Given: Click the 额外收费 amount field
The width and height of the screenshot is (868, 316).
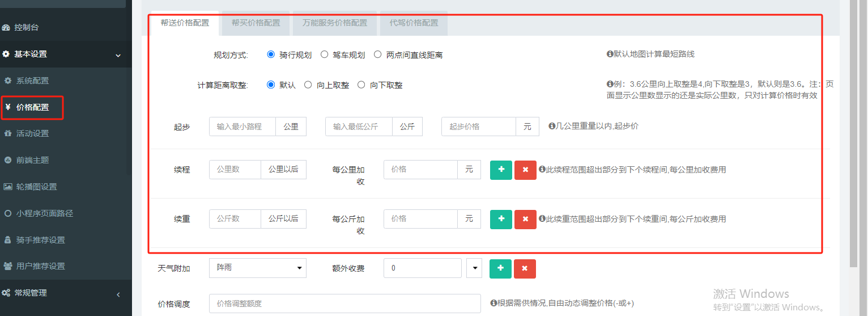Looking at the screenshot, I should point(423,268).
